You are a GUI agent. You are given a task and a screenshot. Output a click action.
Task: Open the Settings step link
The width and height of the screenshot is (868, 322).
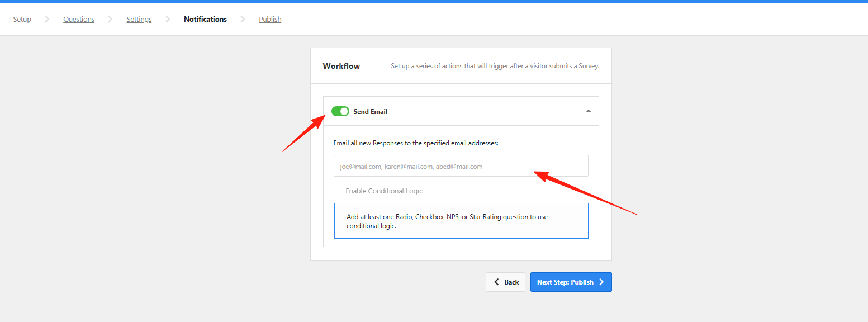tap(139, 20)
